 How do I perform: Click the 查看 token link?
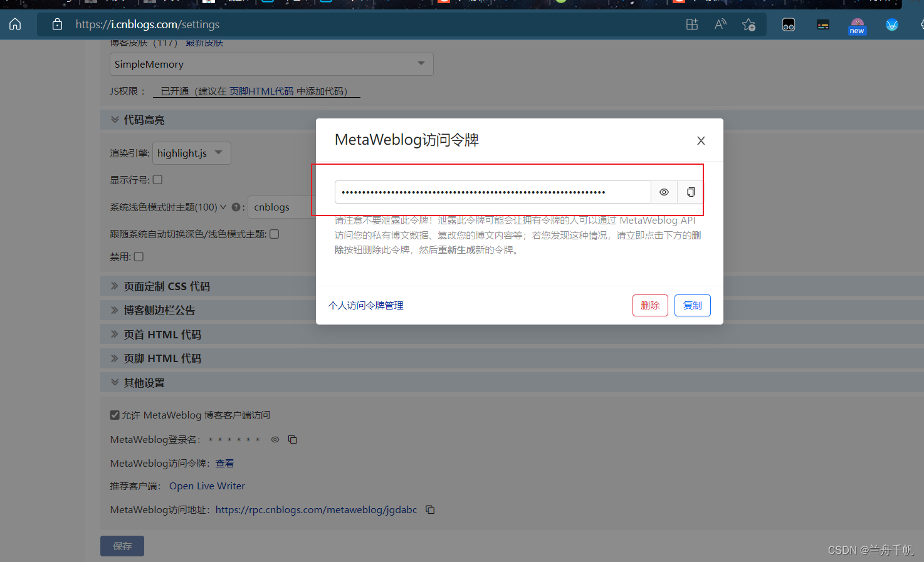coord(224,463)
